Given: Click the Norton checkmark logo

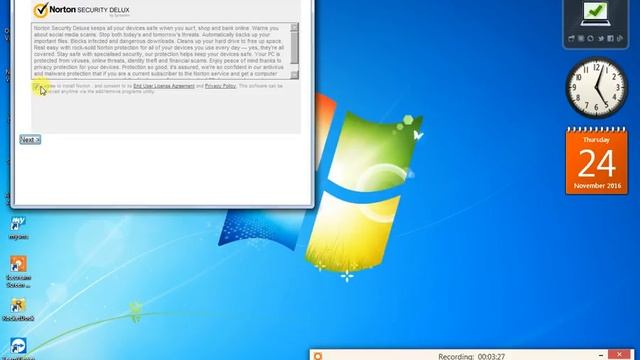Looking at the screenshot, I should 41,10.
